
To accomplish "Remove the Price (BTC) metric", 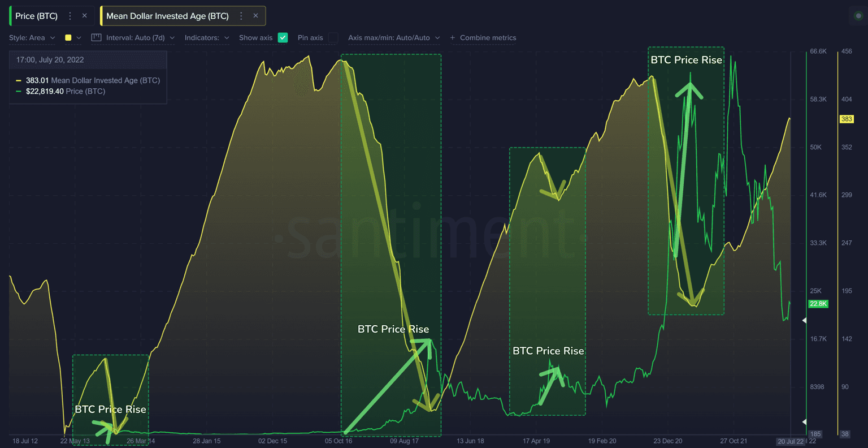I will (x=85, y=16).
